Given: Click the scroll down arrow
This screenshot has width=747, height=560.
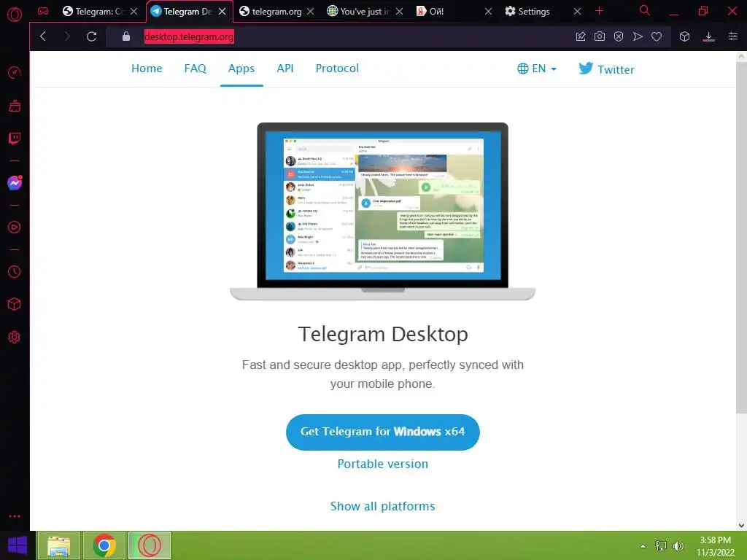Looking at the screenshot, I should pos(741,525).
